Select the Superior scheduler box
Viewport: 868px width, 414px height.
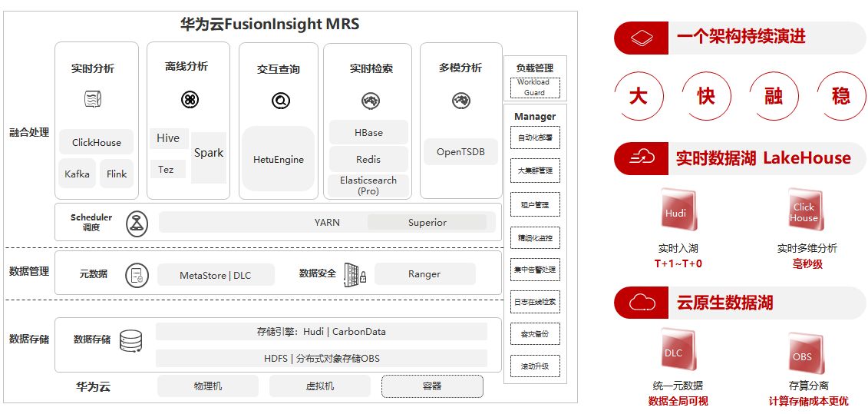[x=427, y=222]
